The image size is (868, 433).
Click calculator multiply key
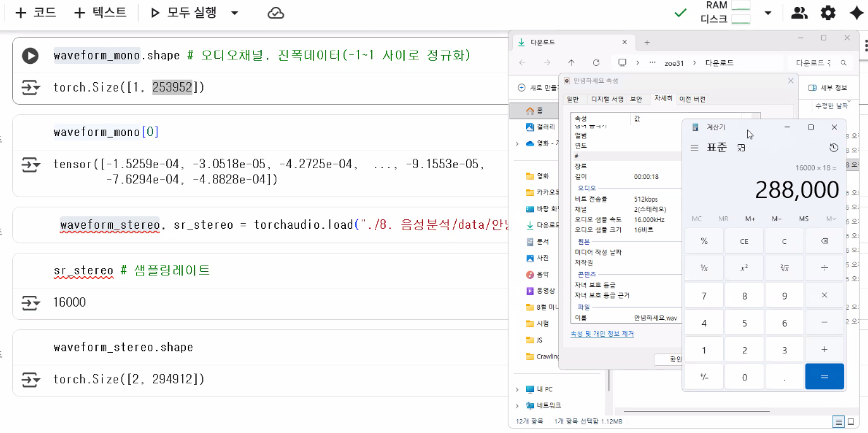[x=824, y=295]
